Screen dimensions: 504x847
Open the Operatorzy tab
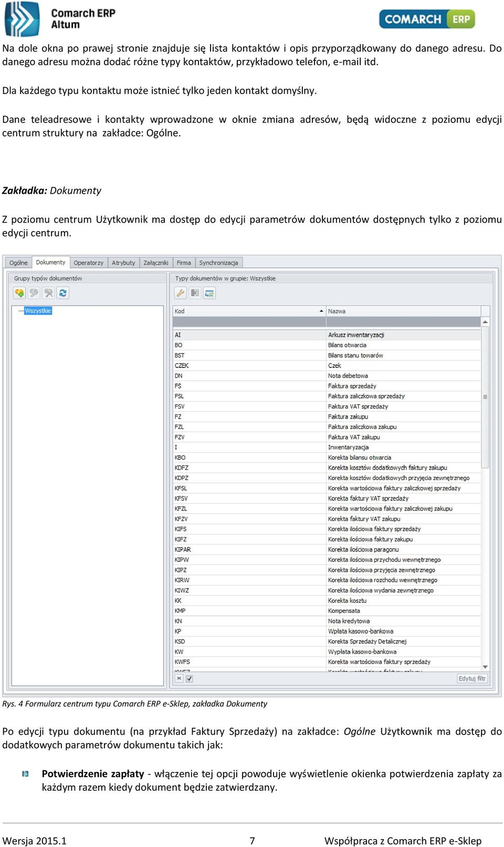click(x=89, y=263)
